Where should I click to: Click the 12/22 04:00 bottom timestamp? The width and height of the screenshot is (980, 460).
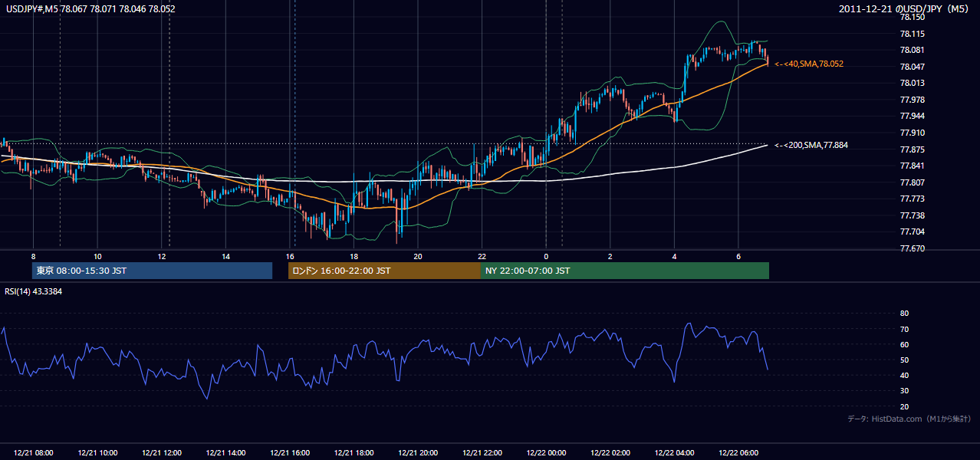pyautogui.click(x=674, y=453)
